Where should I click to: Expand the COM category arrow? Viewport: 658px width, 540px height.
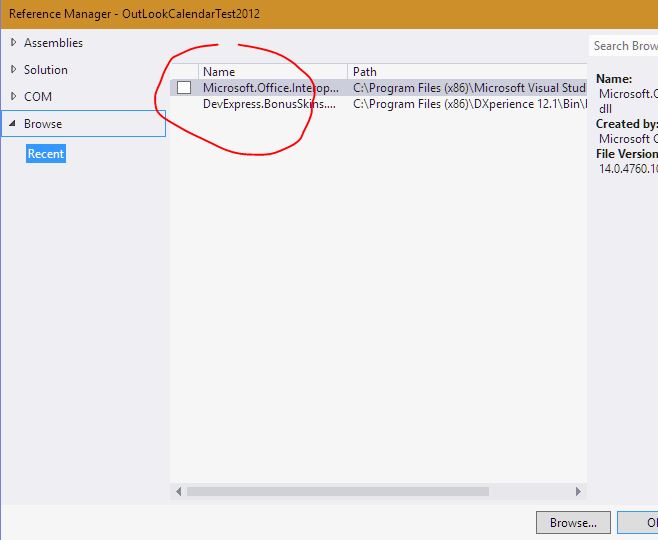coord(12,97)
